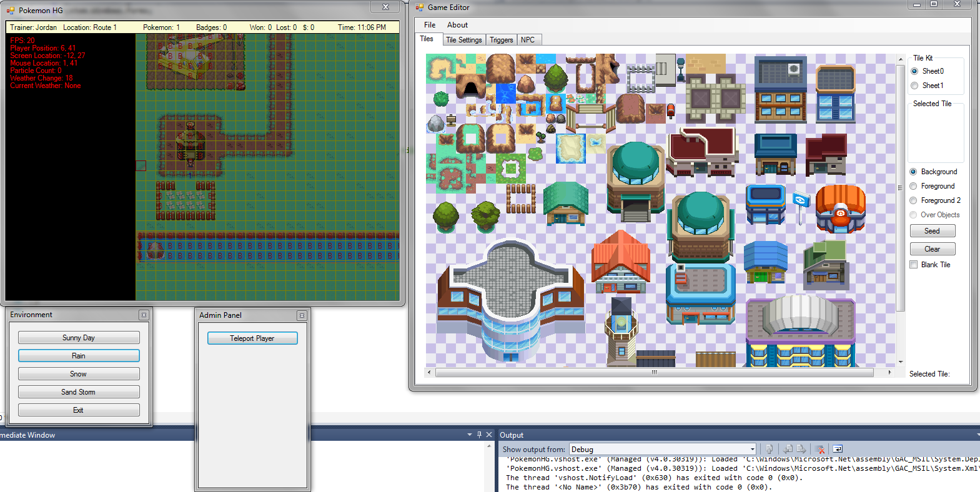The width and height of the screenshot is (980, 492).
Task: Click Exit in Environment panel
Action: 79,410
